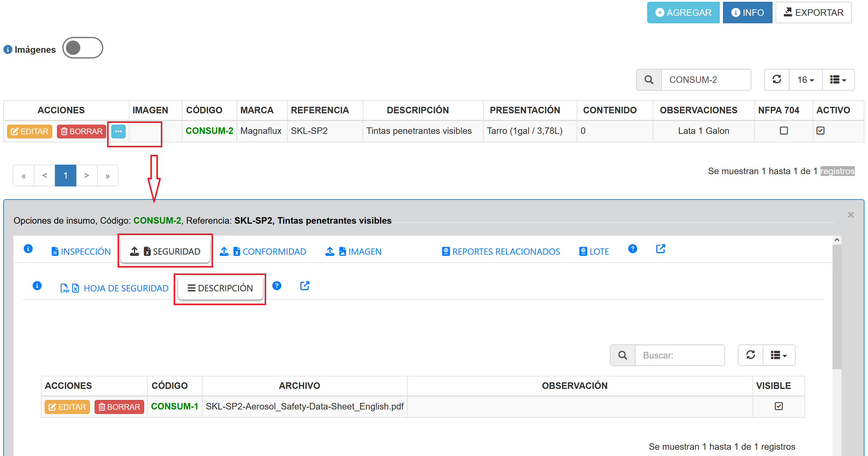Click the info icon beside INSPECCIÓN tab

pos(28,249)
